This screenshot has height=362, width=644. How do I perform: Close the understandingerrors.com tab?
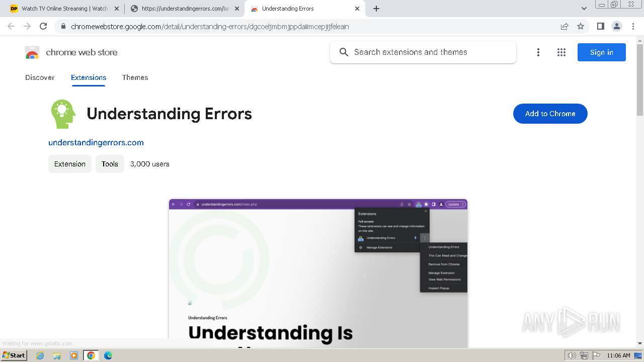click(237, 9)
